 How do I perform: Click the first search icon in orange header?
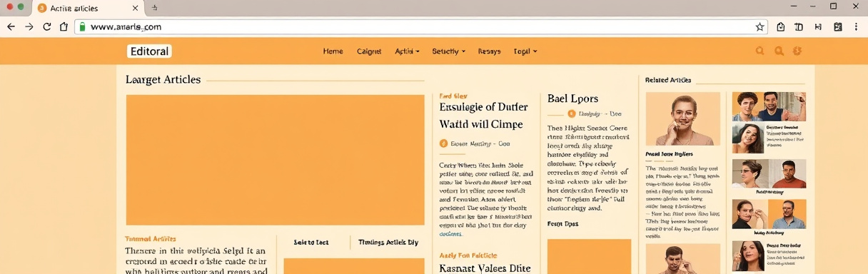759,51
